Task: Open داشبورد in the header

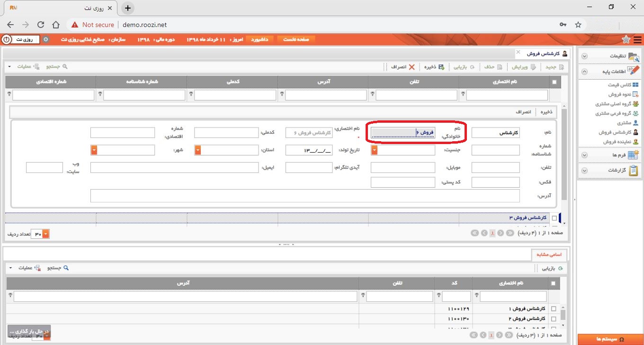Action: tap(259, 39)
